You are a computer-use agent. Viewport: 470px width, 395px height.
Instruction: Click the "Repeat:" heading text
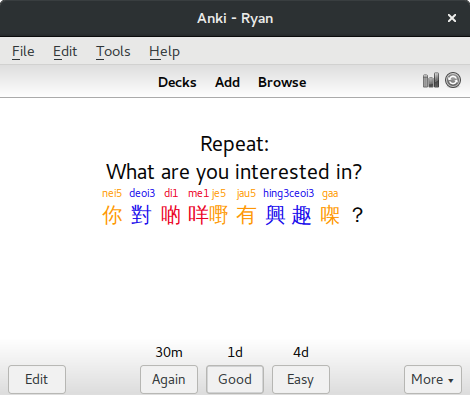pos(235,144)
